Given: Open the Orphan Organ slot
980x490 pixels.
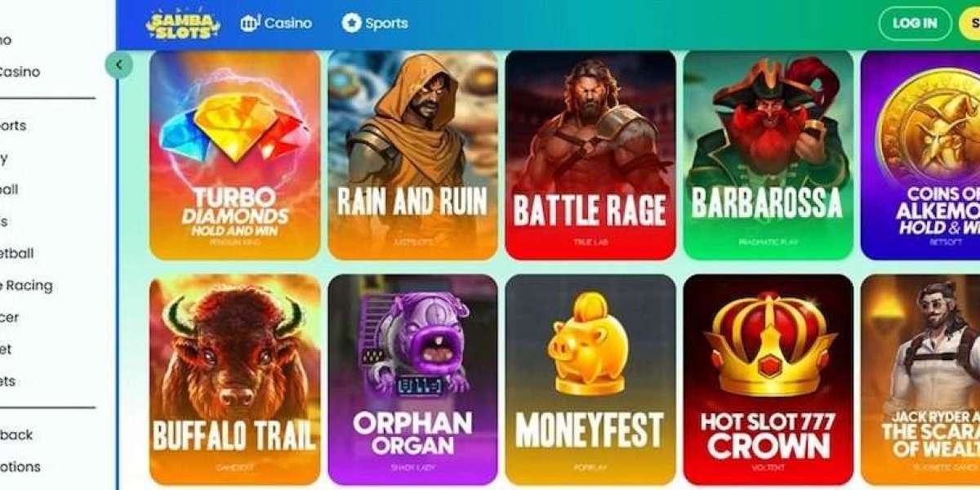Looking at the screenshot, I should click(x=412, y=380).
